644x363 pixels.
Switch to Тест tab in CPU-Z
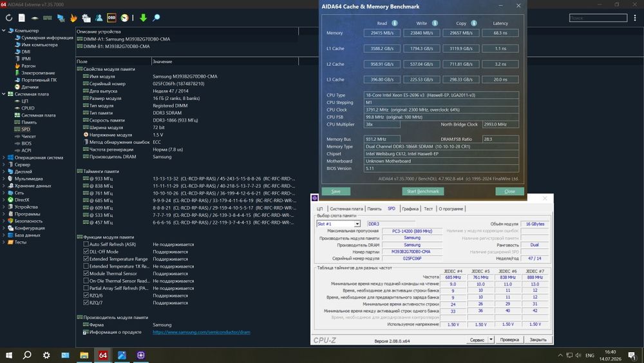pyautogui.click(x=428, y=209)
